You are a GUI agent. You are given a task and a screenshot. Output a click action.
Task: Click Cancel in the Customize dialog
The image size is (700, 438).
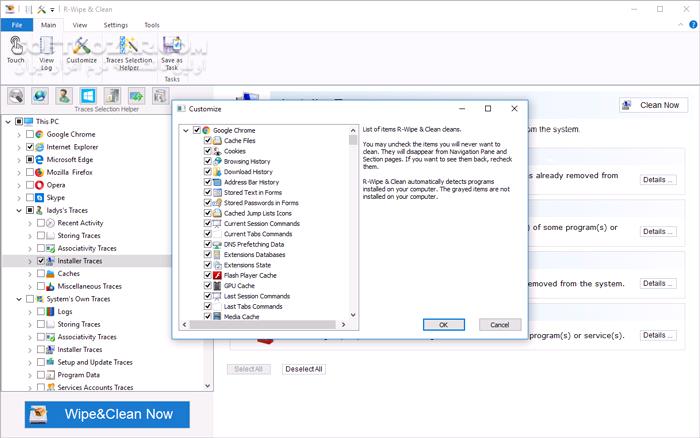tap(499, 325)
